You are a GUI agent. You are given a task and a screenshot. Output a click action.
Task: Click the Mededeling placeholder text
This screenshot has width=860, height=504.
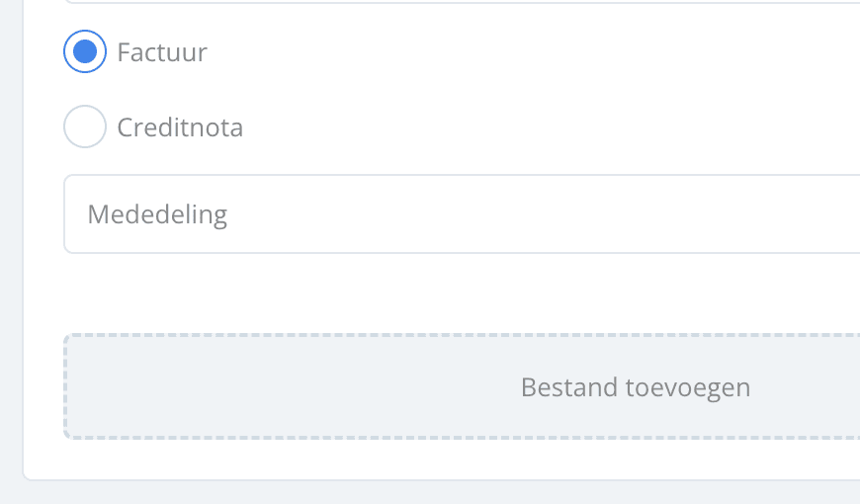pos(157,214)
